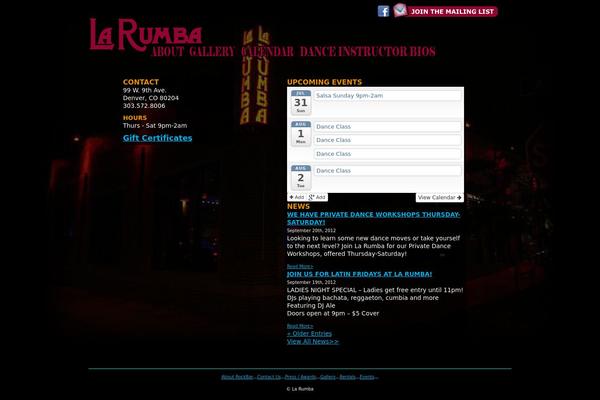Open the Gallery menu item

[212, 52]
